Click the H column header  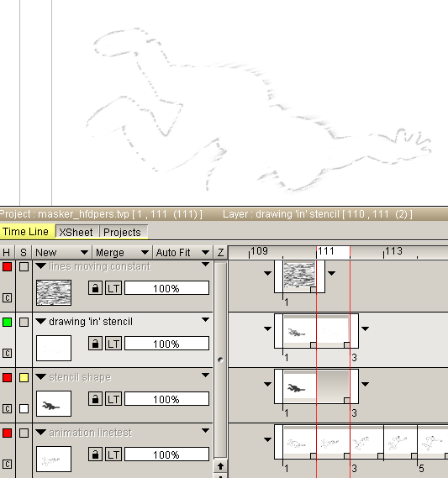[7, 252]
